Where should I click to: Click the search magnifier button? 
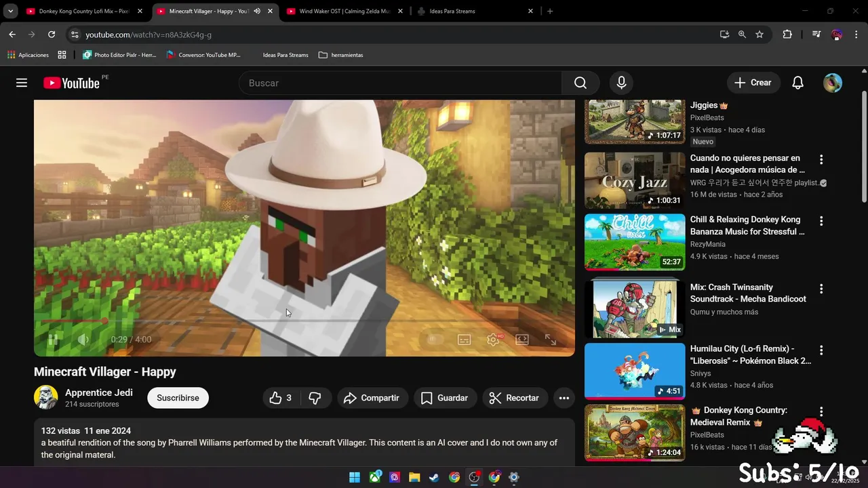pyautogui.click(x=580, y=83)
